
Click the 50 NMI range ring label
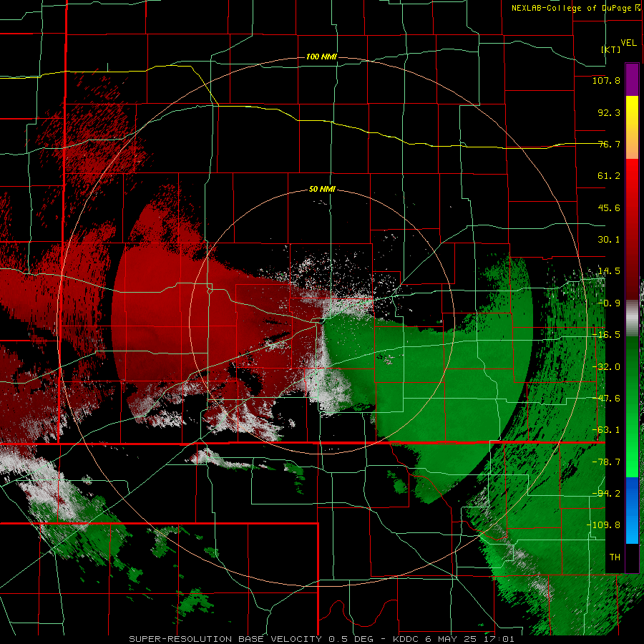322,190
